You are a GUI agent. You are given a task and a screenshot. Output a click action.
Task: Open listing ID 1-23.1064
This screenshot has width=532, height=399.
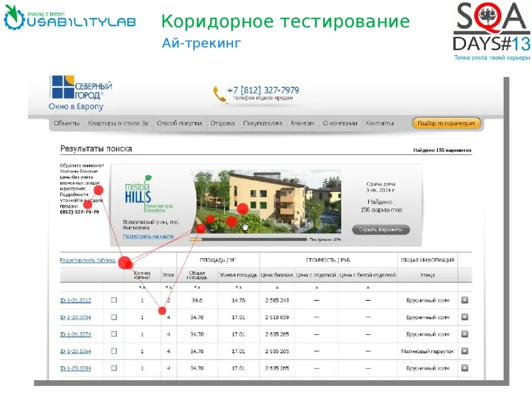[76, 351]
